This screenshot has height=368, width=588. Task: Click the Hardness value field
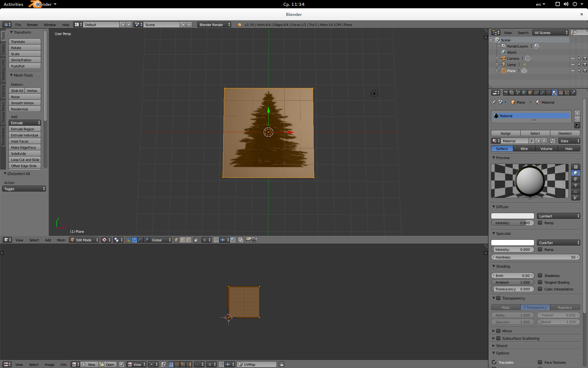click(535, 257)
